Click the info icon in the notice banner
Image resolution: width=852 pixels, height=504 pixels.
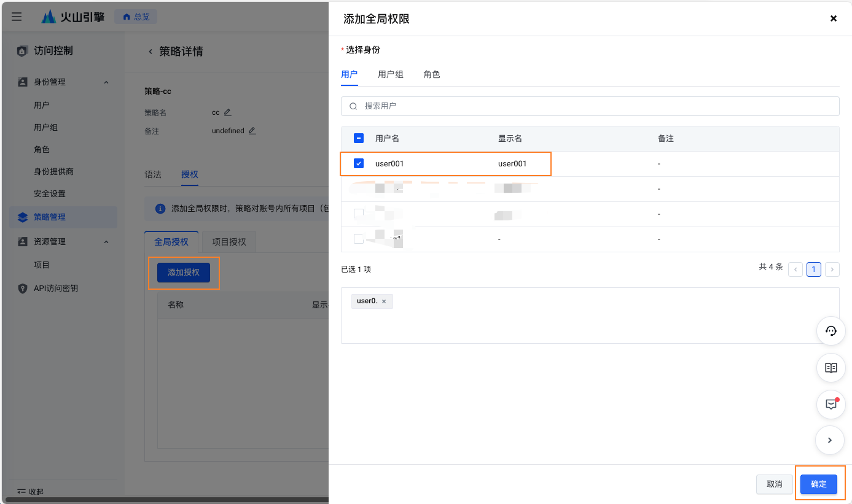click(161, 209)
